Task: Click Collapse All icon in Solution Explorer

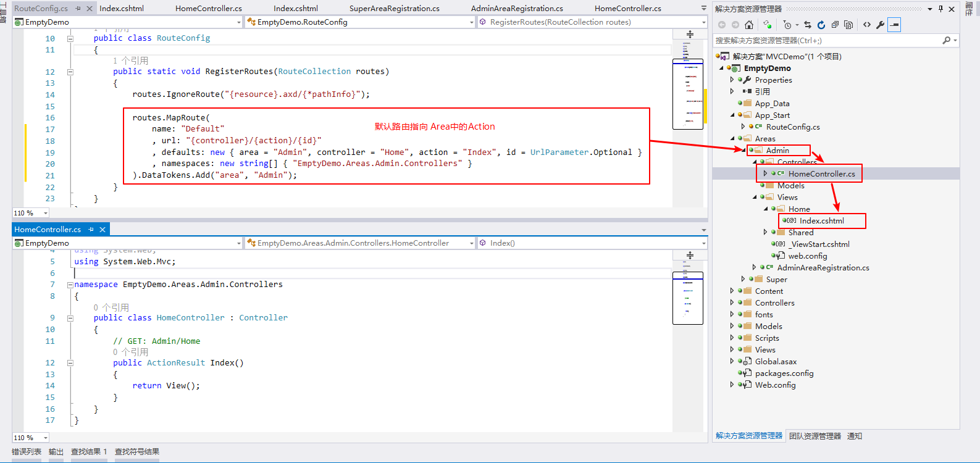Action: [x=835, y=25]
